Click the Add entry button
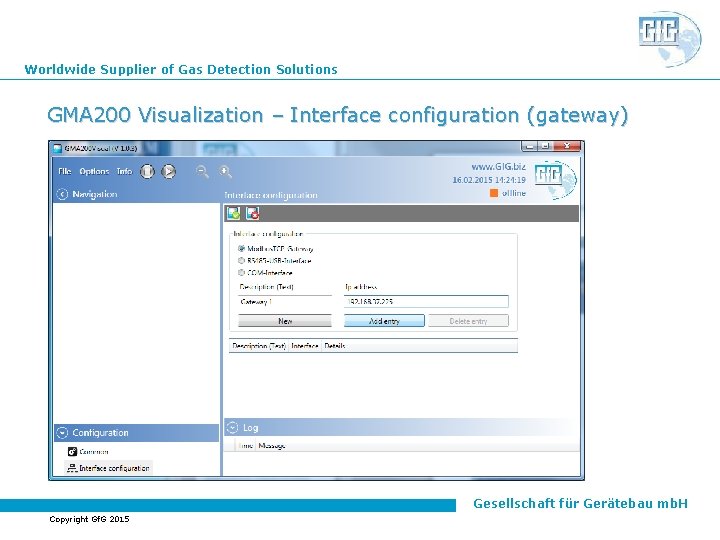The height and width of the screenshot is (540, 720). pyautogui.click(x=384, y=321)
